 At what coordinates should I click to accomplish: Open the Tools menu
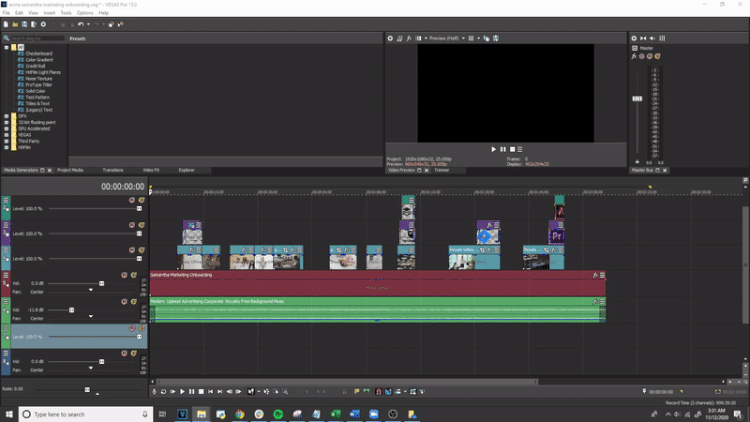(66, 13)
